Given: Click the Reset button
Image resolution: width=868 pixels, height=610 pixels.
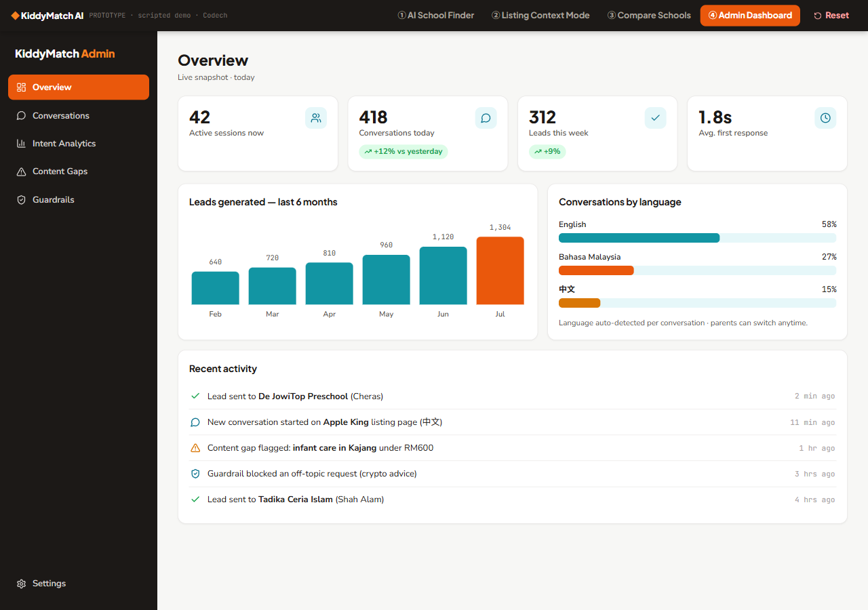Looking at the screenshot, I should (x=831, y=16).
